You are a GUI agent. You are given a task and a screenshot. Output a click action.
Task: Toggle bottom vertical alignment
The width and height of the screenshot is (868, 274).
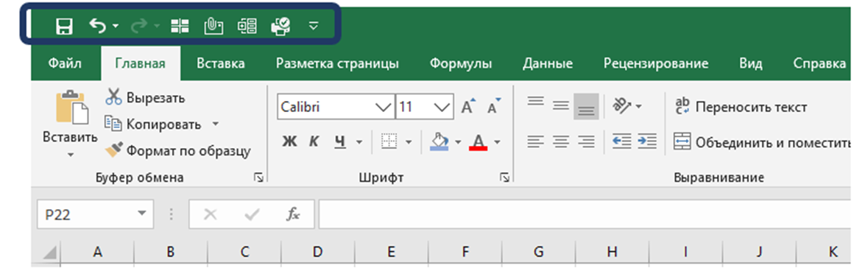586,106
